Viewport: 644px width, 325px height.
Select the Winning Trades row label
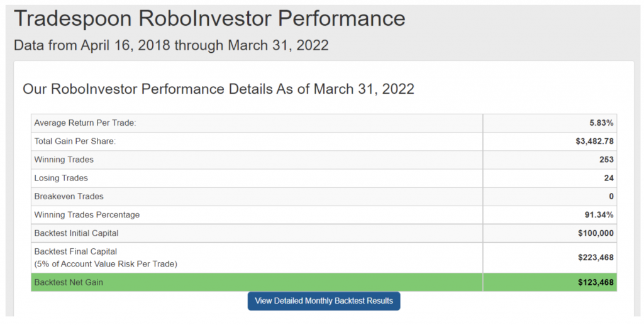point(64,160)
